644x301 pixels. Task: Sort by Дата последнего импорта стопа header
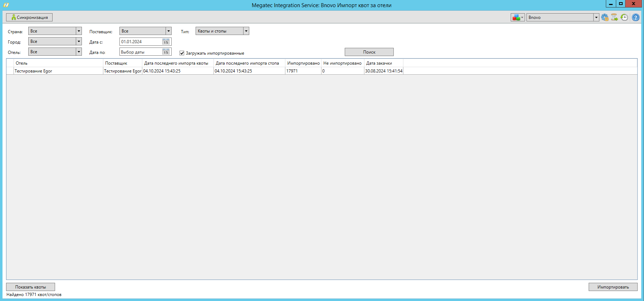coord(249,63)
